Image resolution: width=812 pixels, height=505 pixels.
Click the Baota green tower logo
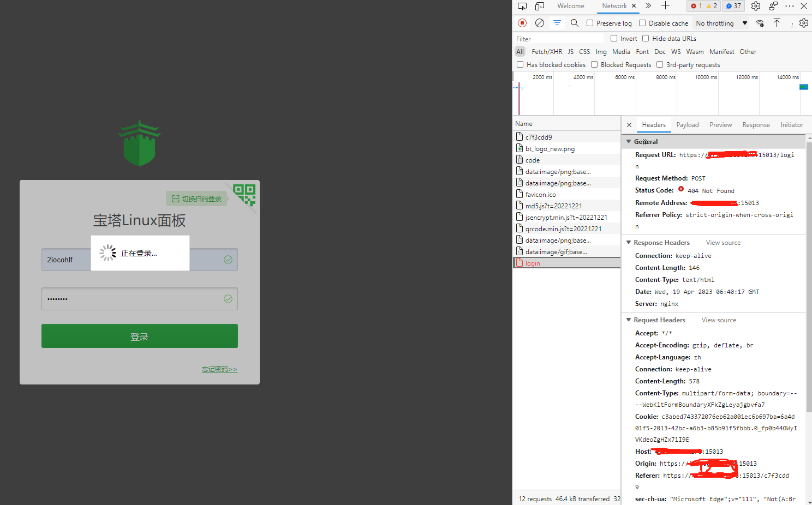click(140, 143)
